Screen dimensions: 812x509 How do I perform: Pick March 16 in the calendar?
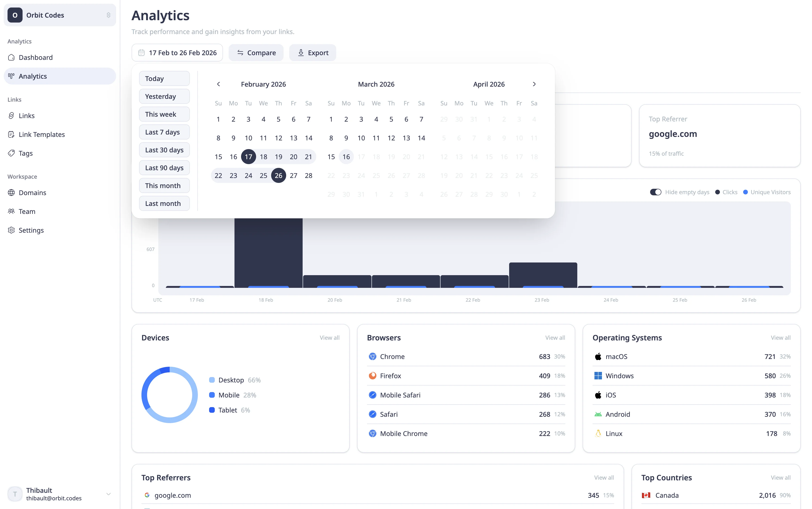tap(346, 157)
